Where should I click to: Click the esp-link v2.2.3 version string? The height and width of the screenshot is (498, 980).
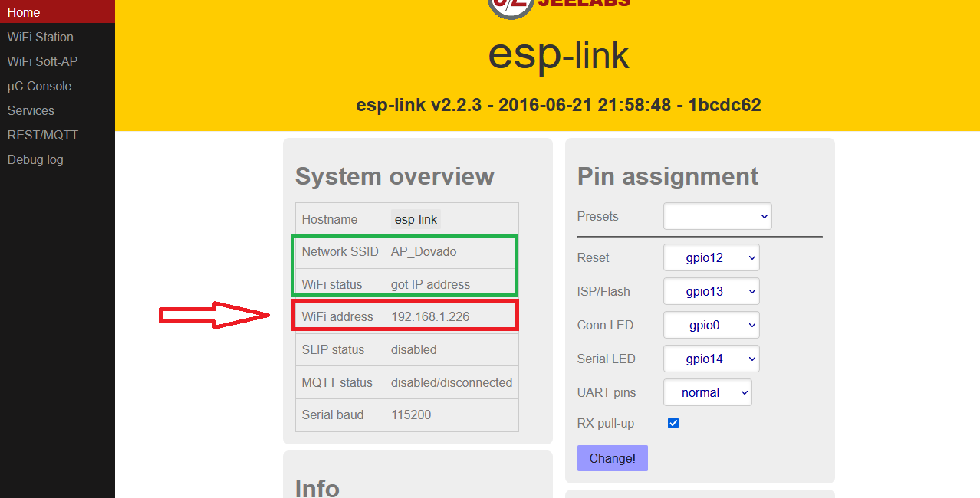click(x=558, y=105)
